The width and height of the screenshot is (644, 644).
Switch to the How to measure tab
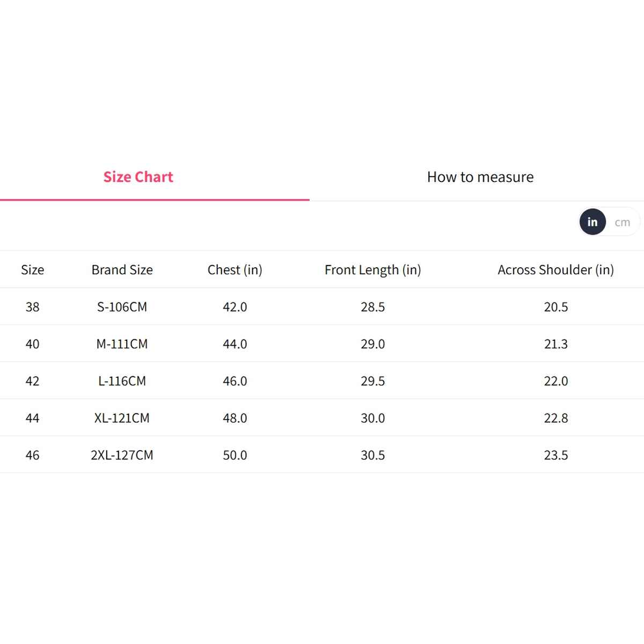click(480, 177)
